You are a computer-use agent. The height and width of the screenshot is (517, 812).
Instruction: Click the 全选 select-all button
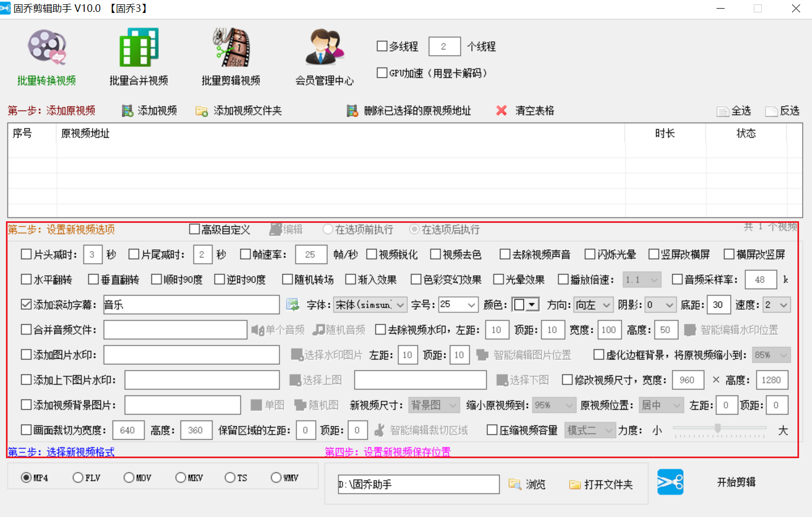tap(734, 111)
